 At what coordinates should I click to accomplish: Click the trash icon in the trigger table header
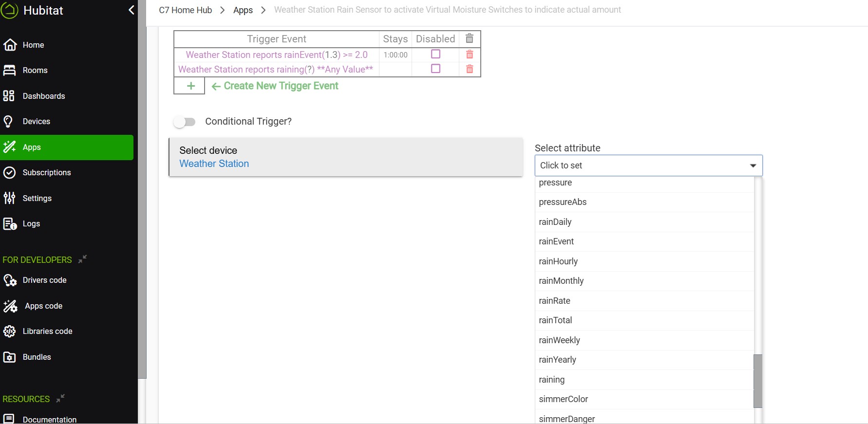pyautogui.click(x=470, y=38)
